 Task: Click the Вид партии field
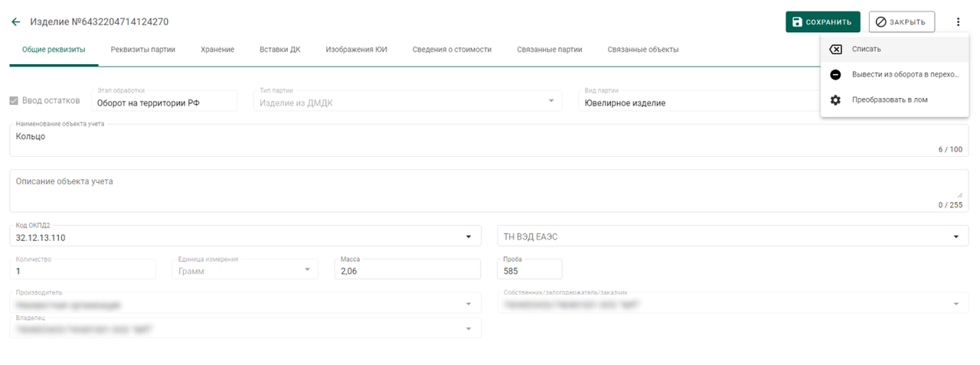(697, 101)
